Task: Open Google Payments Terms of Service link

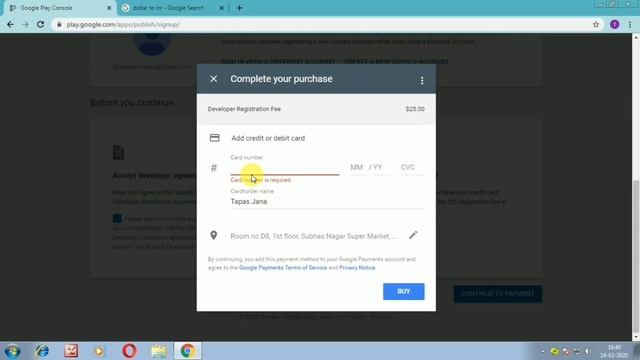Action: click(283, 268)
